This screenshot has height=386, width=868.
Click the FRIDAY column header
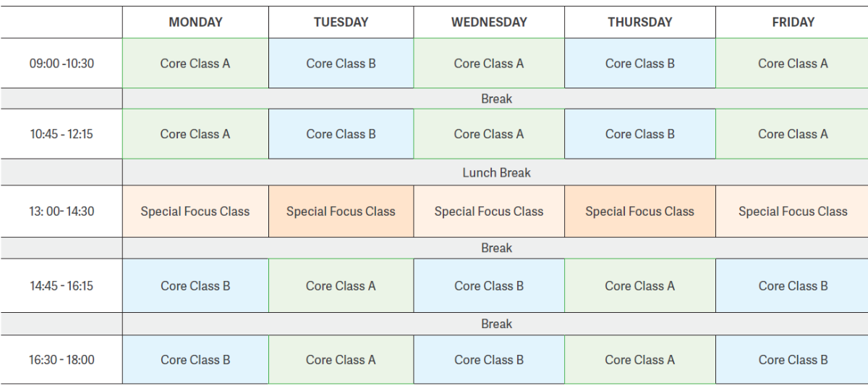point(793,22)
